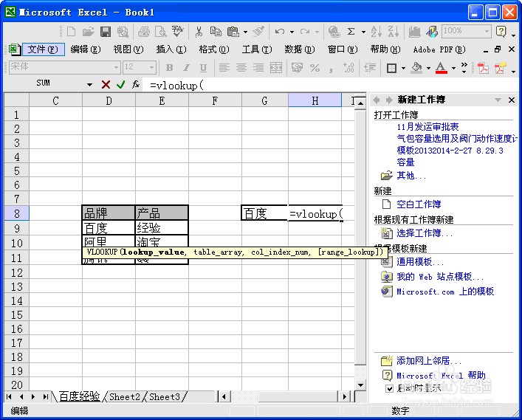Open the 通用模板... link
This screenshot has height=420, width=522.
pos(420,262)
